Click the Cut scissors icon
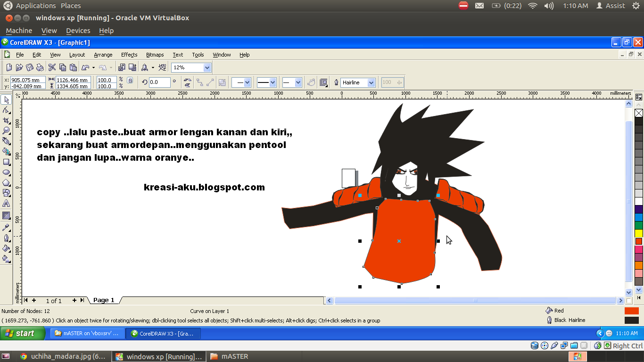Viewport: 644px width, 362px height. [x=52, y=67]
